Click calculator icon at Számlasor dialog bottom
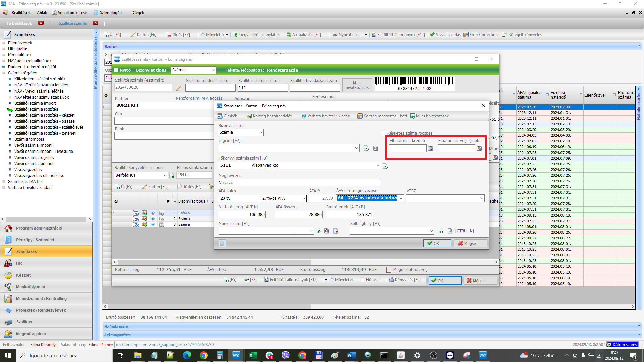 click(222, 243)
